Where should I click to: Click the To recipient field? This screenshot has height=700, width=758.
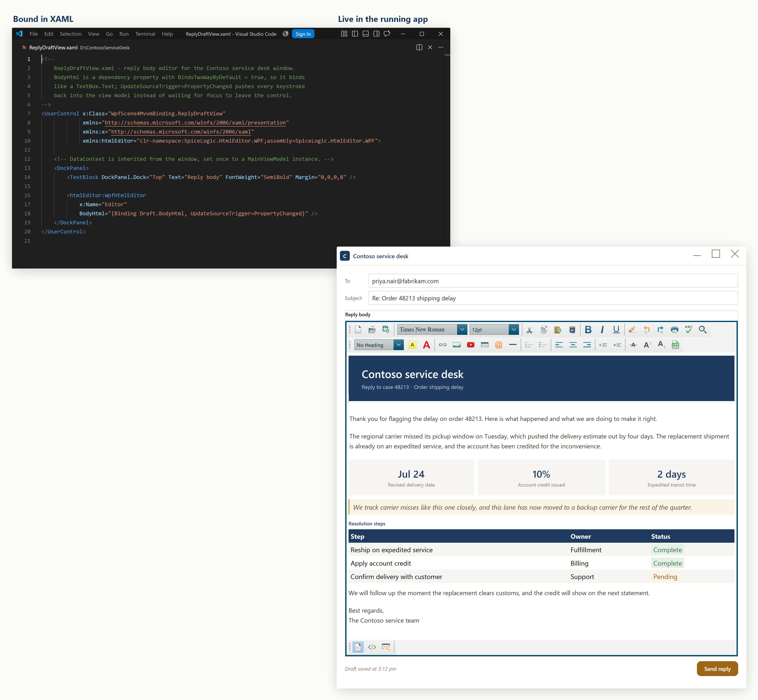pos(553,281)
